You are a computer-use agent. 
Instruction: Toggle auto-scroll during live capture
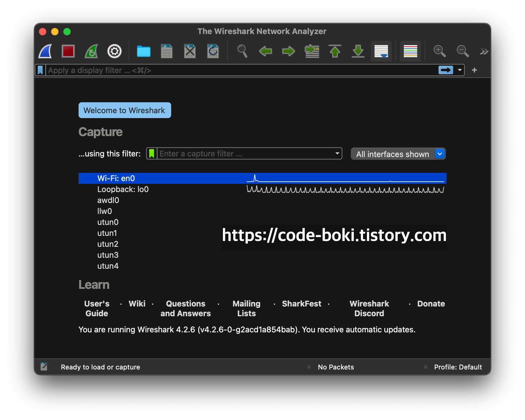381,51
